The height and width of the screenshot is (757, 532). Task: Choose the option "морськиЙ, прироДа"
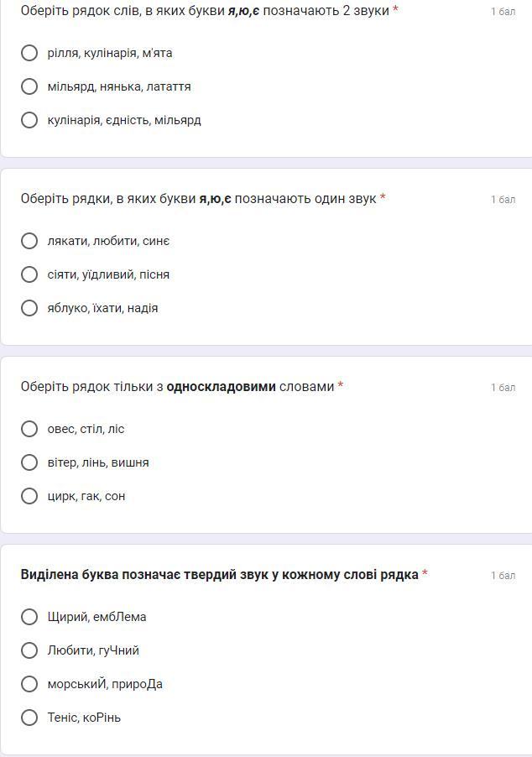pyautogui.click(x=29, y=684)
